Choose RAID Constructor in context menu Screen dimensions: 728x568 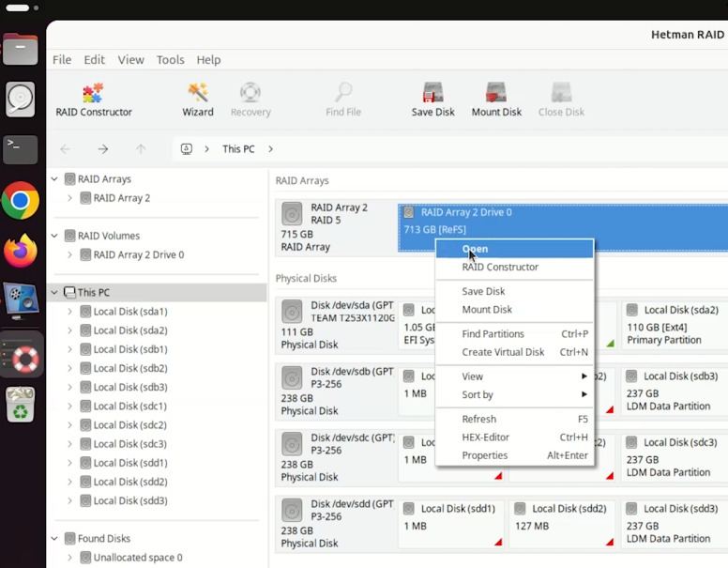(x=514, y=267)
